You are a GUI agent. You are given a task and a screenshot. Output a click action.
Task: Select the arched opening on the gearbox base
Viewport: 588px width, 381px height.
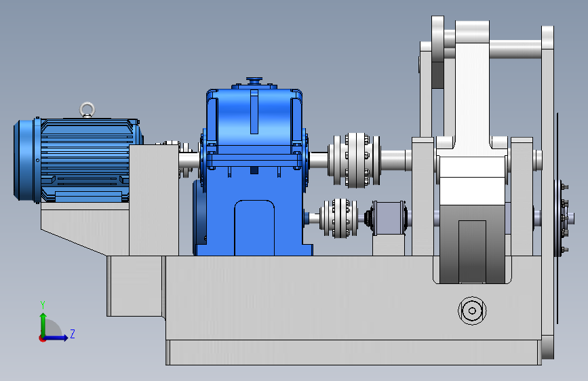pos(254,228)
